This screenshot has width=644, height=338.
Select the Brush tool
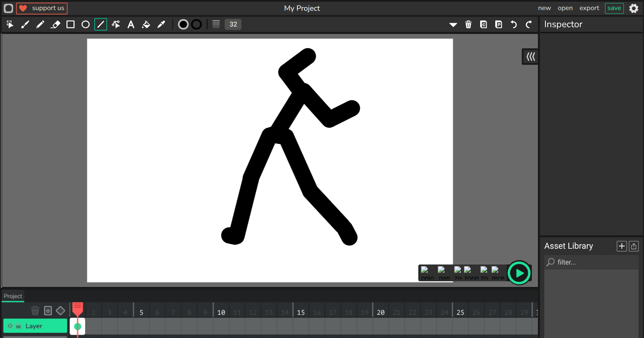click(25, 25)
